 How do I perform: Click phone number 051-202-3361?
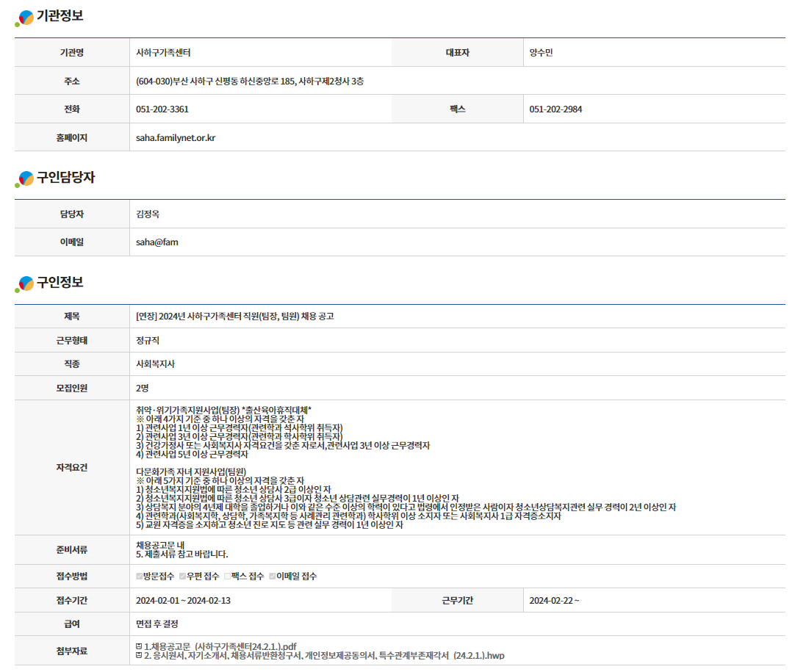click(162, 109)
